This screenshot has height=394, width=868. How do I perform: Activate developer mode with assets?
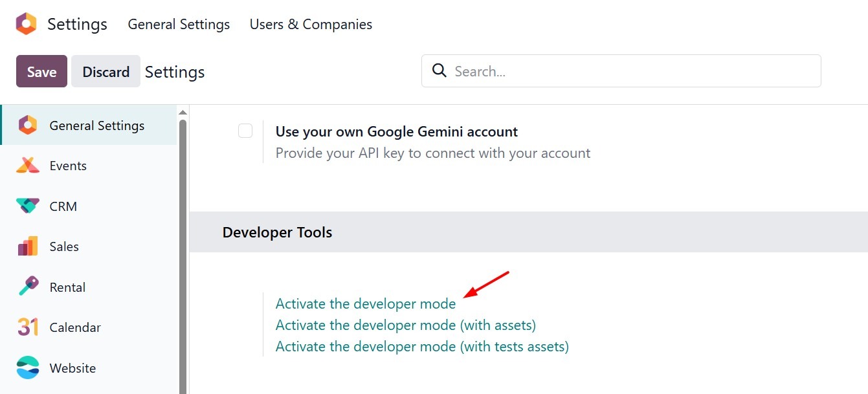coord(405,325)
